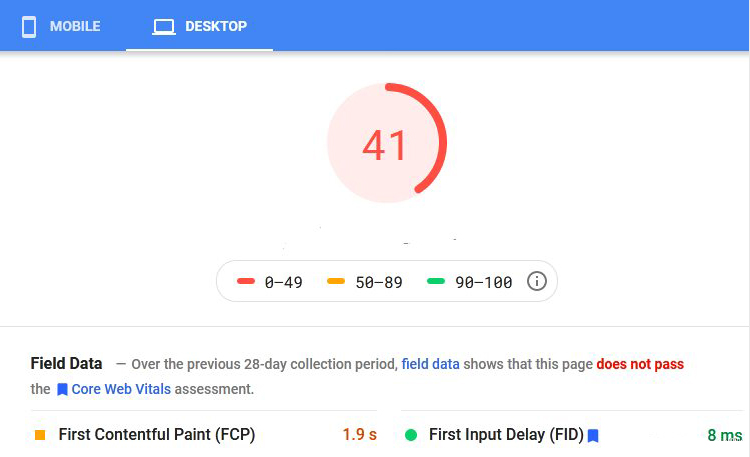The image size is (750, 457).
Task: Click the performance score 41 gauge
Action: pyautogui.click(x=386, y=143)
